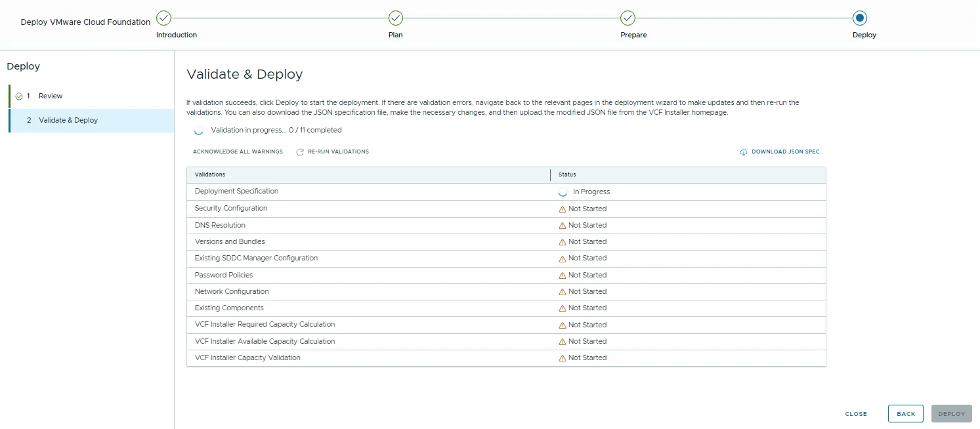
Task: Click the Back button
Action: [906, 414]
